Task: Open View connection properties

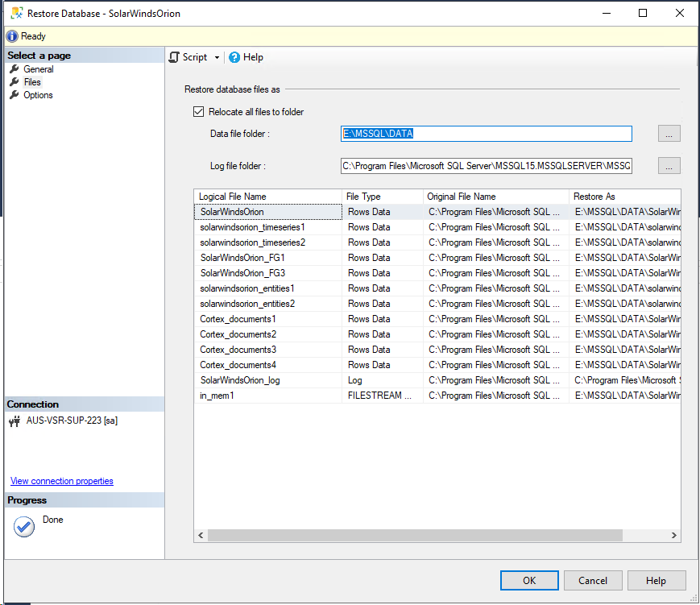Action: (61, 480)
